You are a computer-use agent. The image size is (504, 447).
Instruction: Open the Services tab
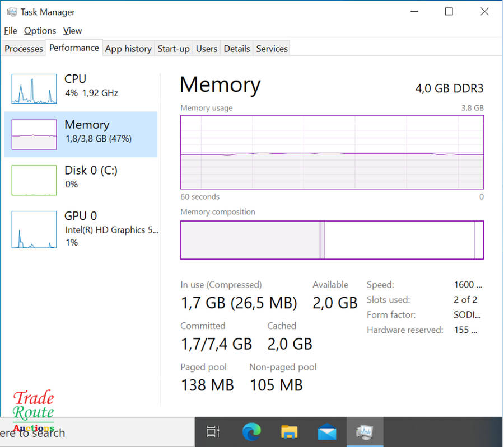pyautogui.click(x=272, y=49)
